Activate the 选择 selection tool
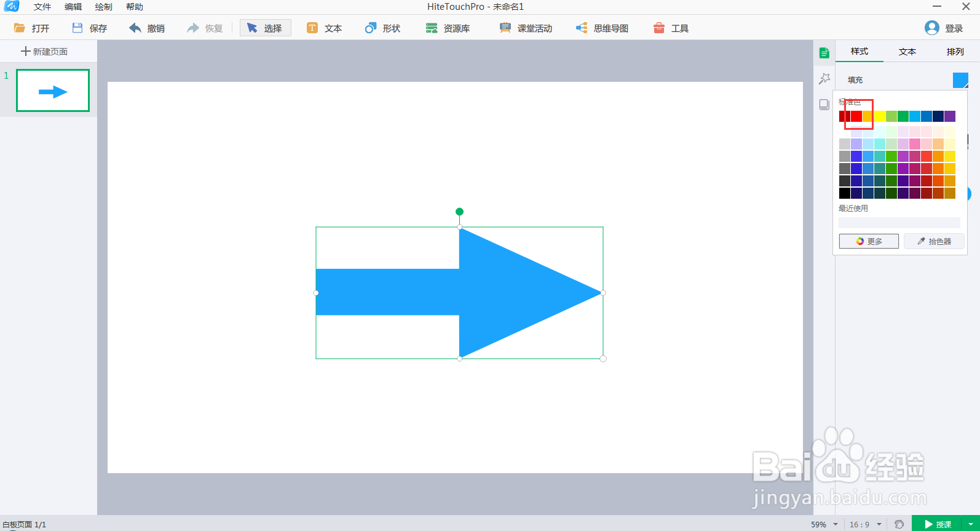The height and width of the screenshot is (531, 980). pyautogui.click(x=265, y=28)
